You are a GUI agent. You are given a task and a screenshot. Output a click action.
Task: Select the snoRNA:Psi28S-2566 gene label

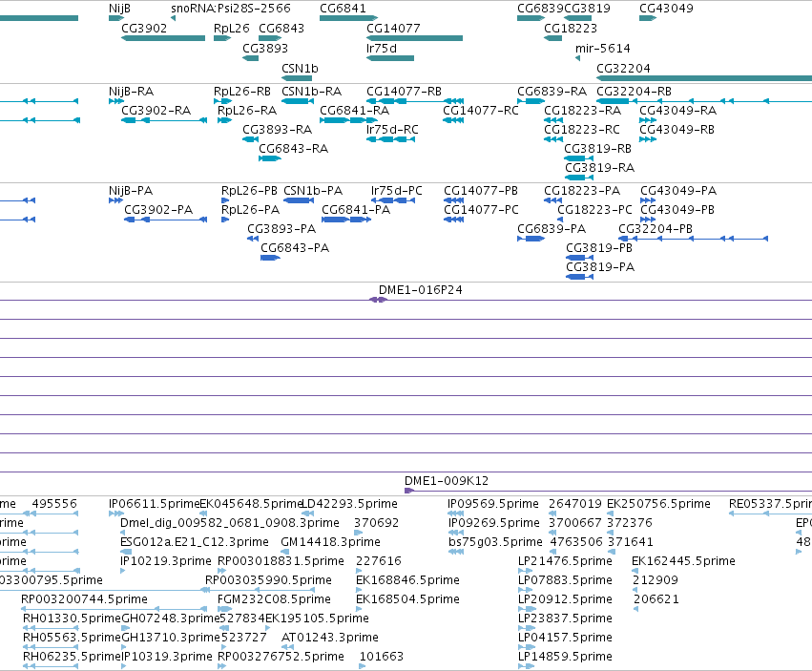point(231,9)
